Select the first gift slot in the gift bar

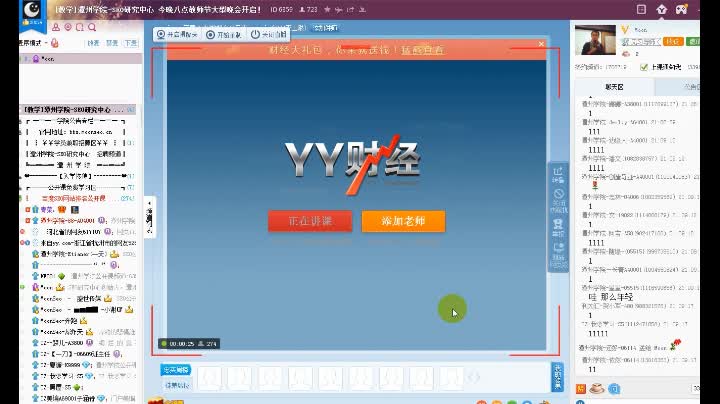(209, 378)
